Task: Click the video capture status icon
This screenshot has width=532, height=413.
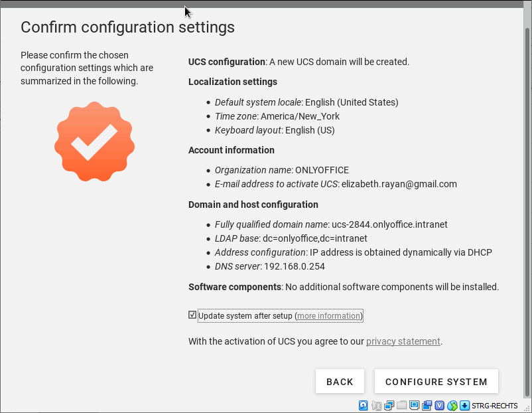Action: tap(427, 405)
